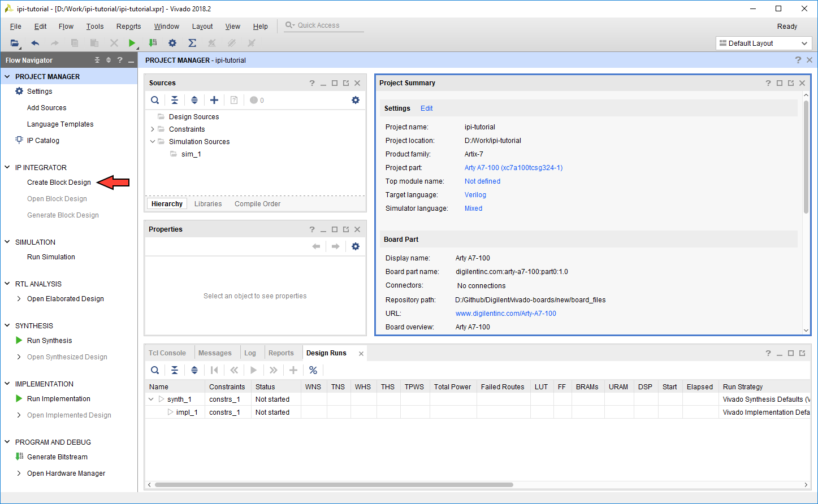
Task: Click the percent icon in Design Runs
Action: click(313, 370)
